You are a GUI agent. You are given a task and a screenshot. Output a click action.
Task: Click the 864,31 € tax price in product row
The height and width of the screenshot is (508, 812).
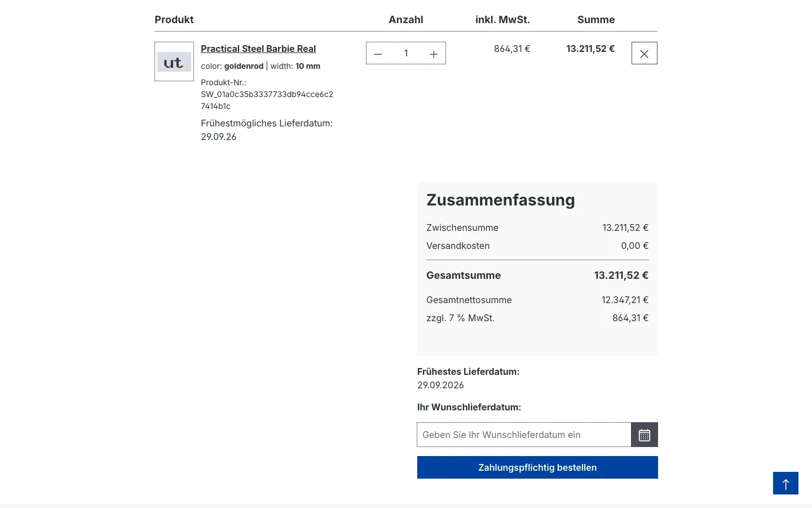[512, 49]
